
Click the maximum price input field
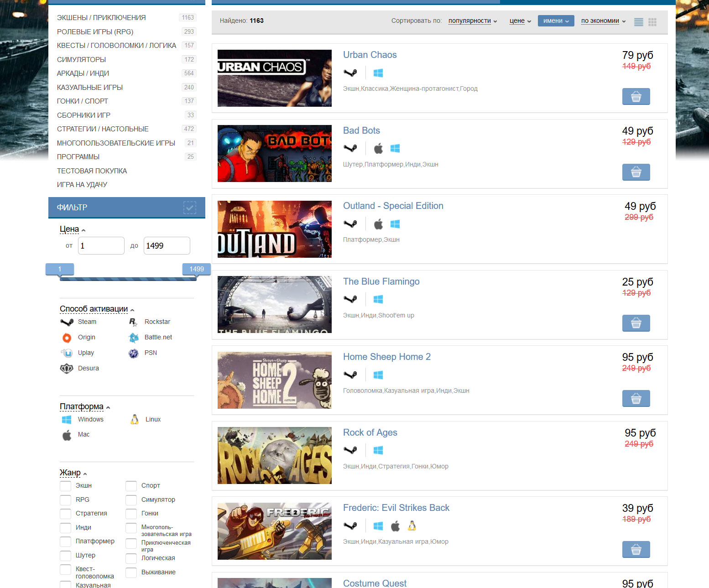[x=167, y=245]
